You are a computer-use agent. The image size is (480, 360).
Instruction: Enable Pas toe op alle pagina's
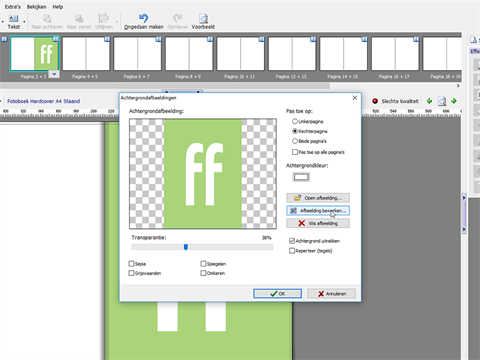295,152
